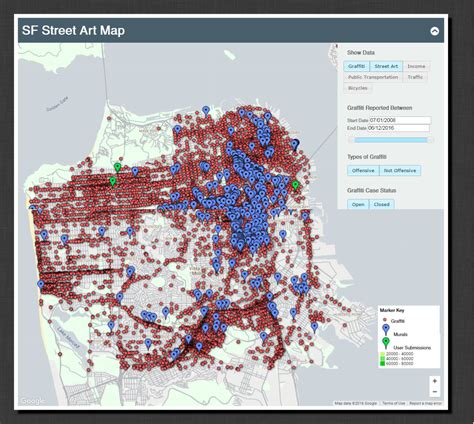The width and height of the screenshot is (474, 424).
Task: Click the left handle of date slider
Action: pos(351,140)
